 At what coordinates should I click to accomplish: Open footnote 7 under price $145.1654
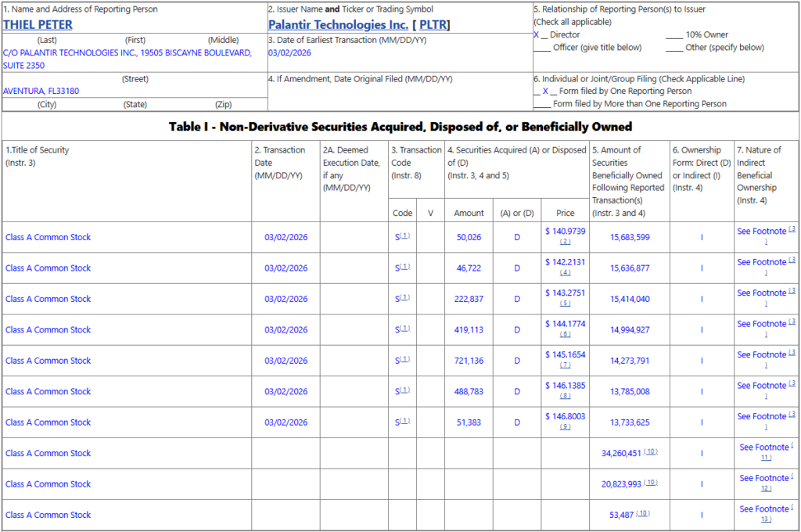pos(565,365)
